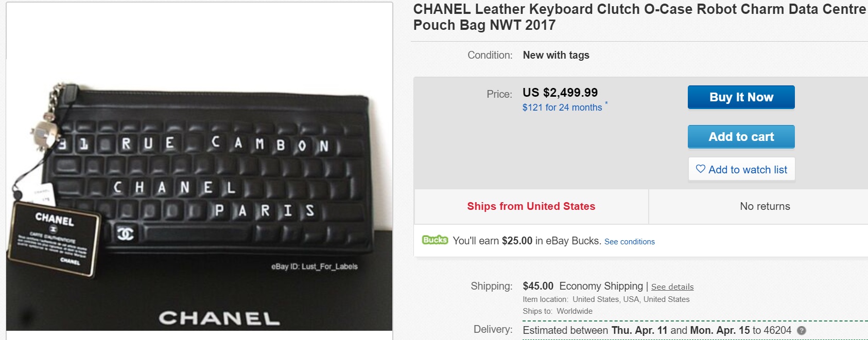Click the New with tags condition value
This screenshot has width=868, height=340.
coord(555,55)
